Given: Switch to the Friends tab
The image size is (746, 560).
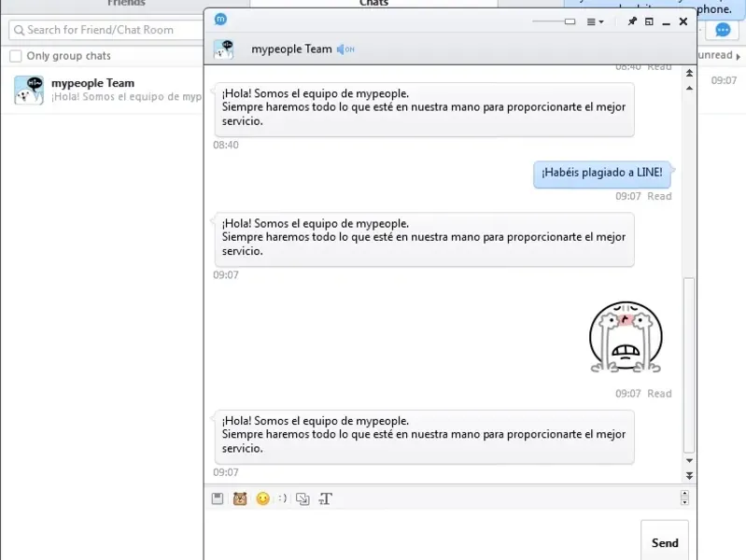Looking at the screenshot, I should [126, 4].
